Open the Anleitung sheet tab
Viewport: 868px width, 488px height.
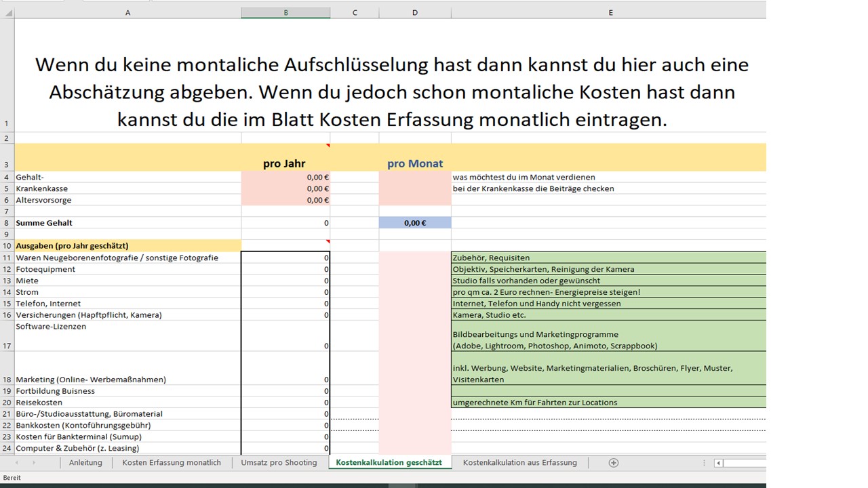tap(85, 462)
